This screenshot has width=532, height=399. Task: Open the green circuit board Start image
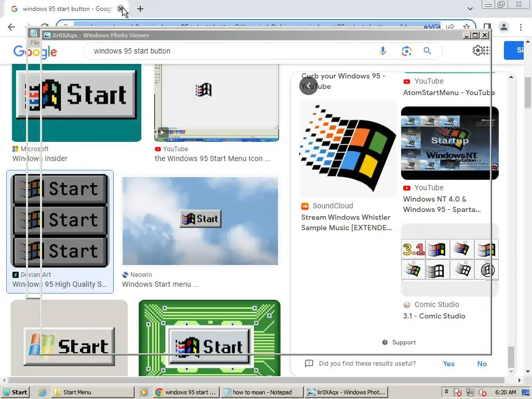pos(210,338)
